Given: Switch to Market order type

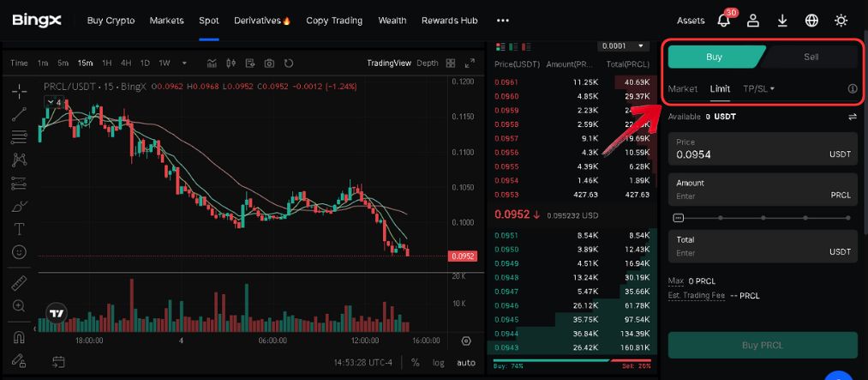Looking at the screenshot, I should point(683,88).
